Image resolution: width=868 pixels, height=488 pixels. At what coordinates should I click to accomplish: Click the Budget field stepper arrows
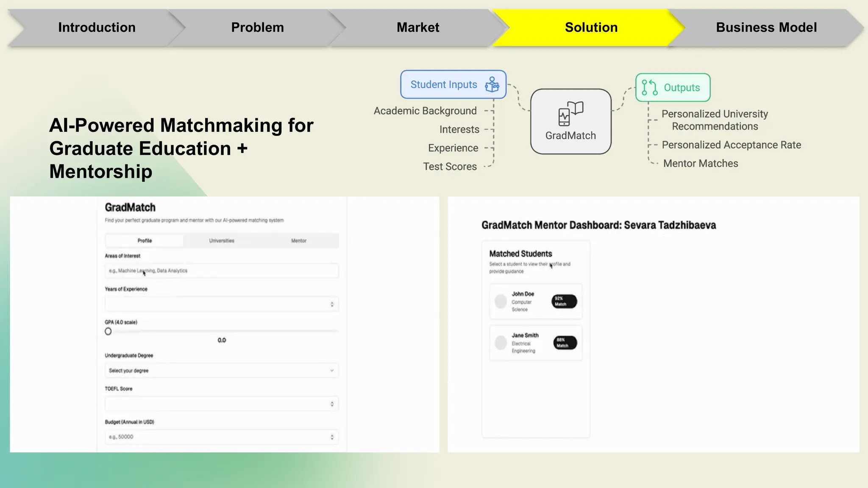click(332, 437)
